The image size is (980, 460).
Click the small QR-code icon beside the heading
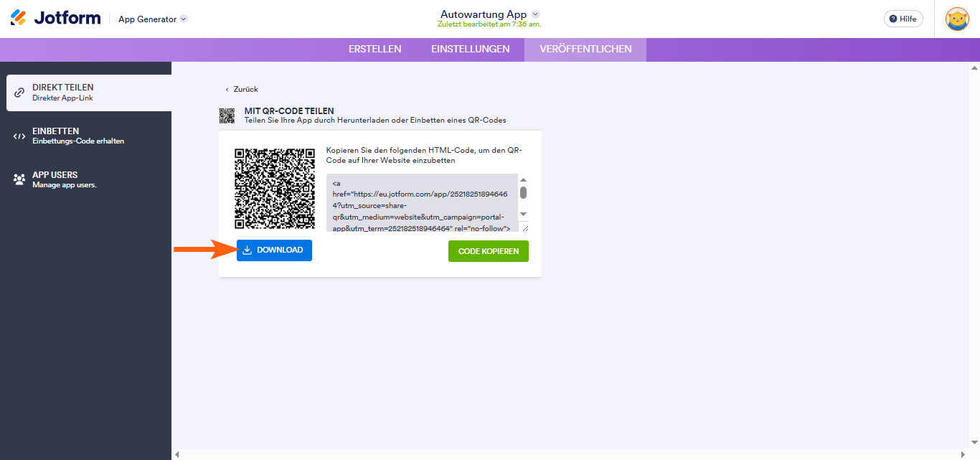[227, 116]
